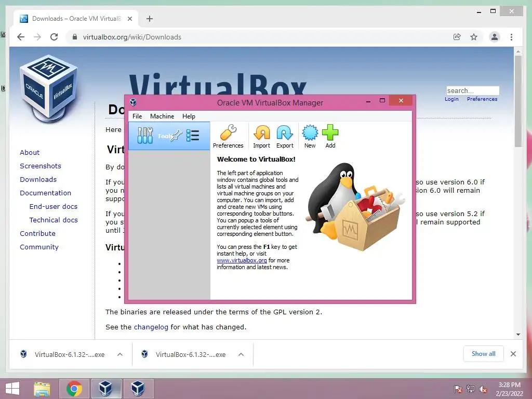Viewport: 532px width, 399px height.
Task: Open the File menu in VirtualBox Manager
Action: click(137, 116)
